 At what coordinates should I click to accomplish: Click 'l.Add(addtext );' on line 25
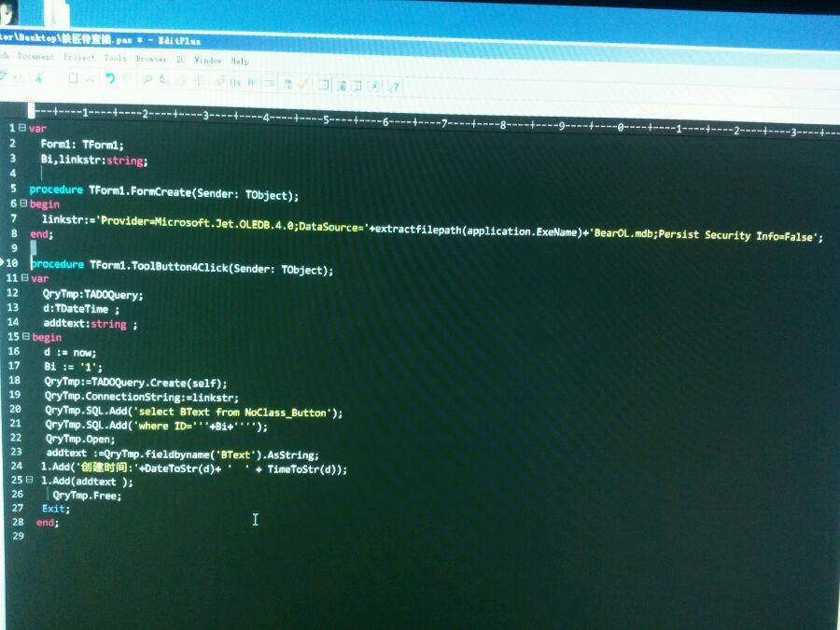[x=87, y=481]
